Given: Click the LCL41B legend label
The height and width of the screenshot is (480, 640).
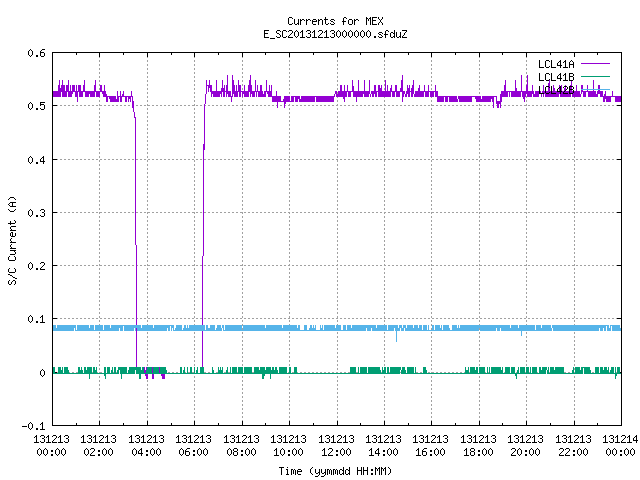Looking at the screenshot, I should (556, 77).
